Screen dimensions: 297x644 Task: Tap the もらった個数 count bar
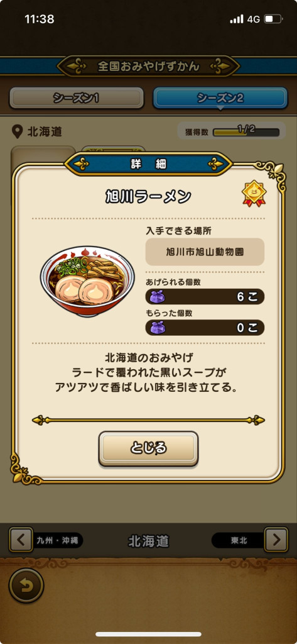(205, 327)
